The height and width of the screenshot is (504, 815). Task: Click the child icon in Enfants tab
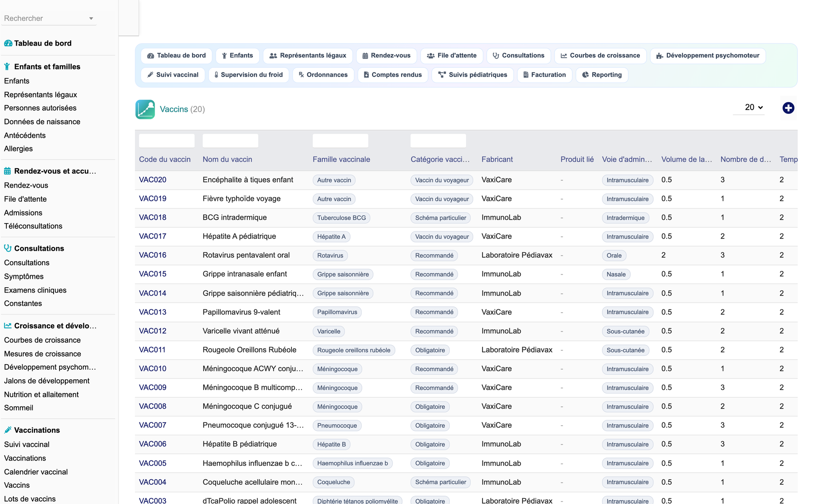click(224, 56)
